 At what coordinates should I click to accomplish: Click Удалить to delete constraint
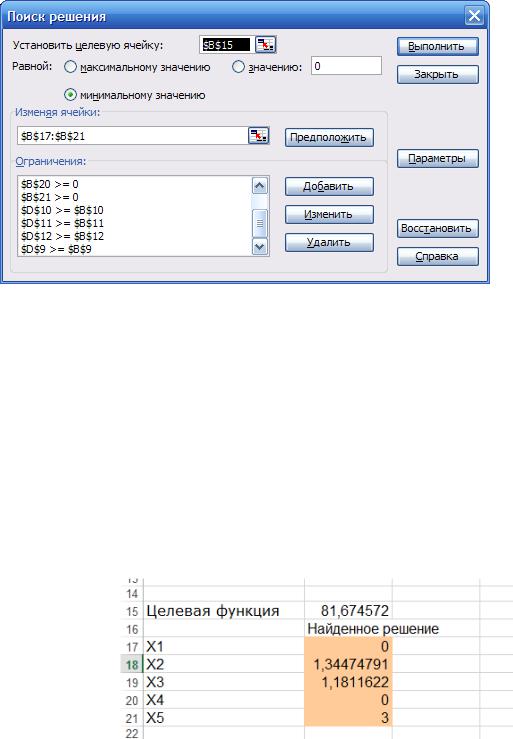pos(329,242)
